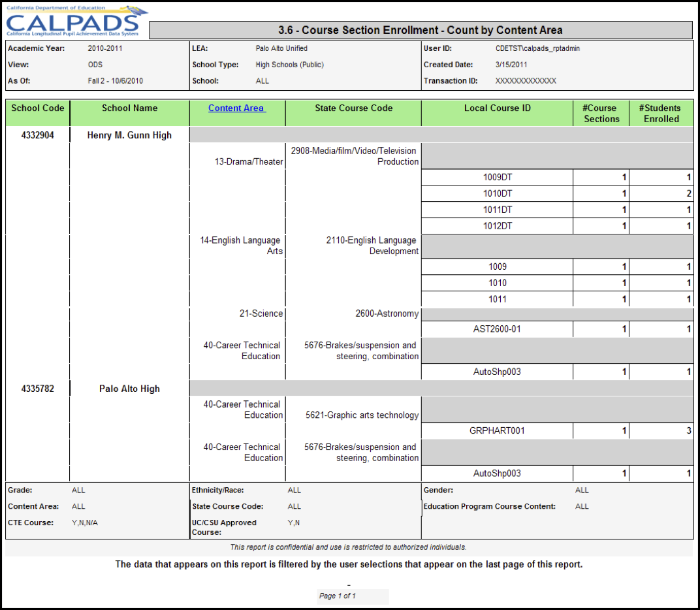Click the 5621-Graphic arts technology course code

tap(362, 415)
